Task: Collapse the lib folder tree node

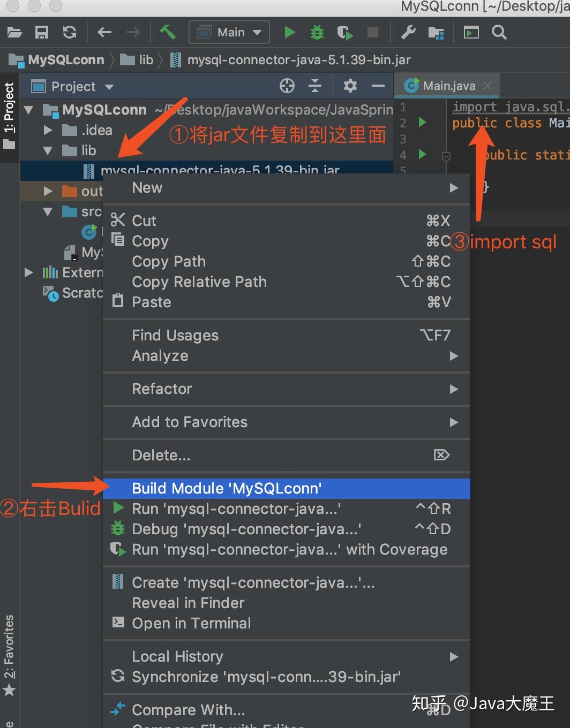Action: 48,151
